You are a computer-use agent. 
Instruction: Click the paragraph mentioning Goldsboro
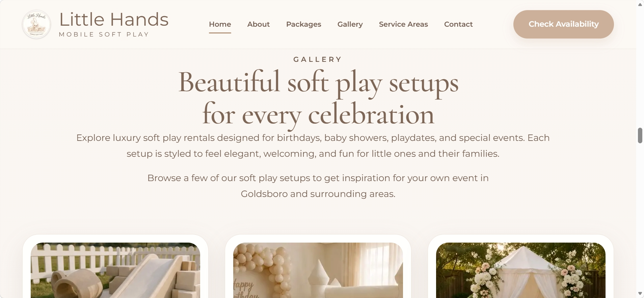pyautogui.click(x=318, y=186)
